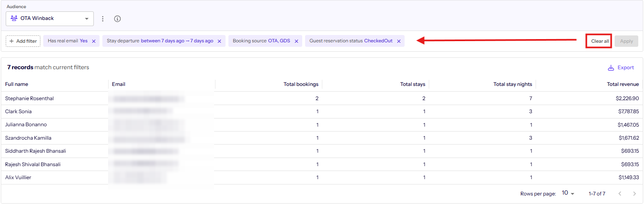Select the Siddharth Rajesh Bhansali row
The width and height of the screenshot is (644, 204).
click(x=322, y=151)
